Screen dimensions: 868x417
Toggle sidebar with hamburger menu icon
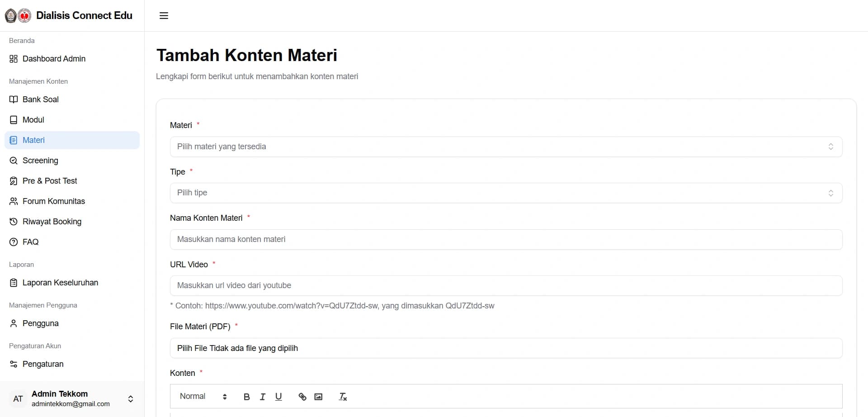[164, 16]
